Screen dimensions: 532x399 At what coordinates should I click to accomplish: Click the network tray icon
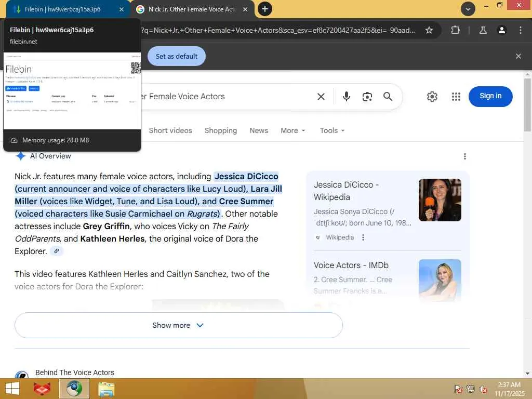tap(470, 389)
